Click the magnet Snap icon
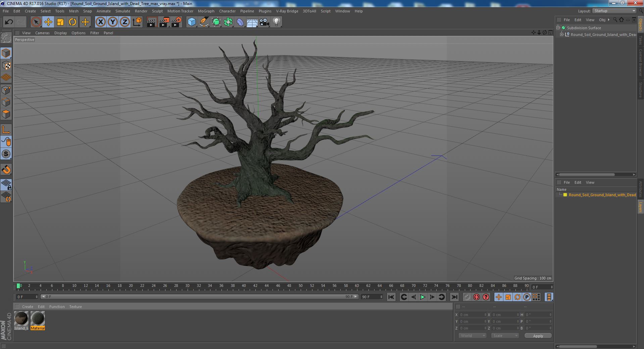The height and width of the screenshot is (349, 644). [6, 170]
